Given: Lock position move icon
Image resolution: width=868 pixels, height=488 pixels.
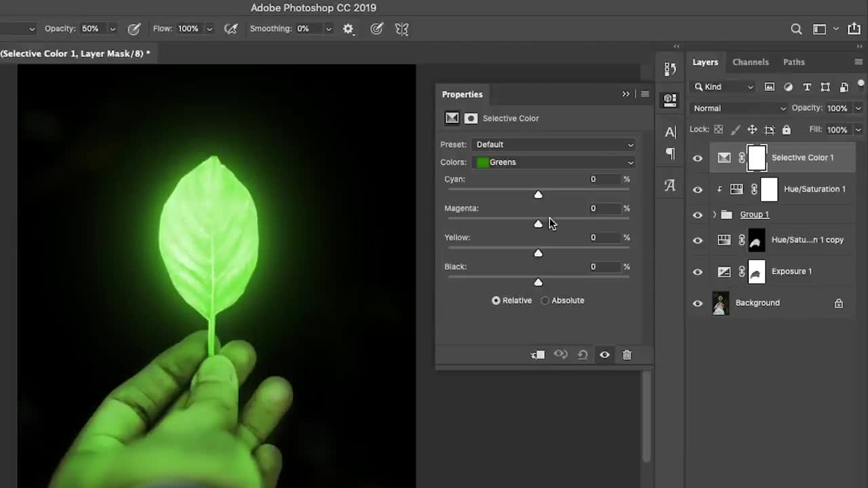Looking at the screenshot, I should tap(752, 129).
